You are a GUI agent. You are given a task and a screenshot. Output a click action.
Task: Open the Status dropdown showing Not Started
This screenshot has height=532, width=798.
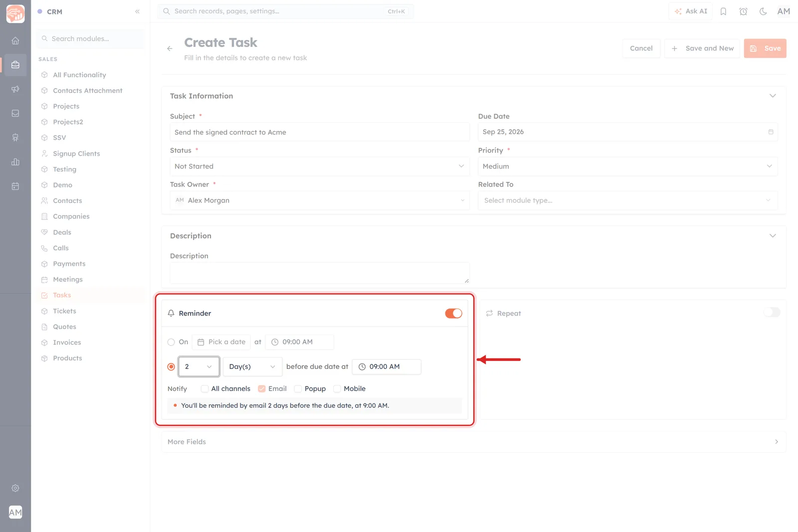pos(320,167)
